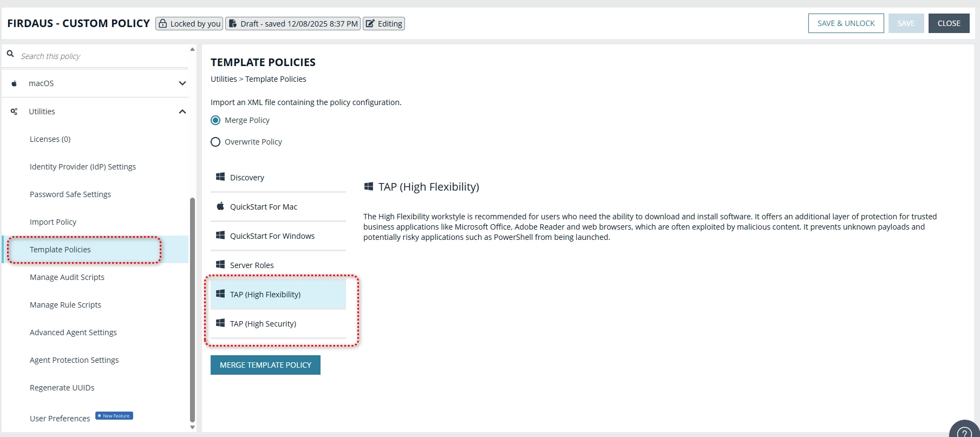Click the sidebar scrollbar up arrow

[x=192, y=49]
